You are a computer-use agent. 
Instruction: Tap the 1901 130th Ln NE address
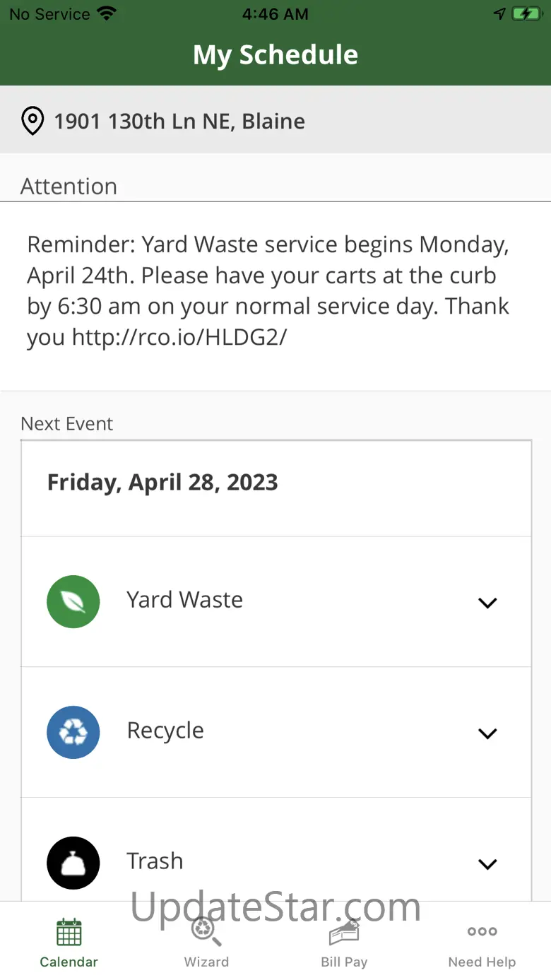(x=179, y=122)
